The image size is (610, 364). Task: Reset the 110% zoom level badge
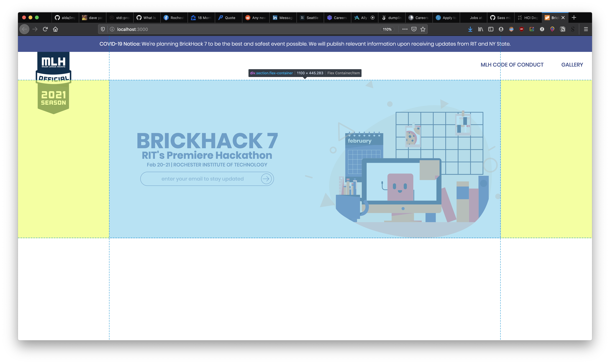pyautogui.click(x=387, y=29)
